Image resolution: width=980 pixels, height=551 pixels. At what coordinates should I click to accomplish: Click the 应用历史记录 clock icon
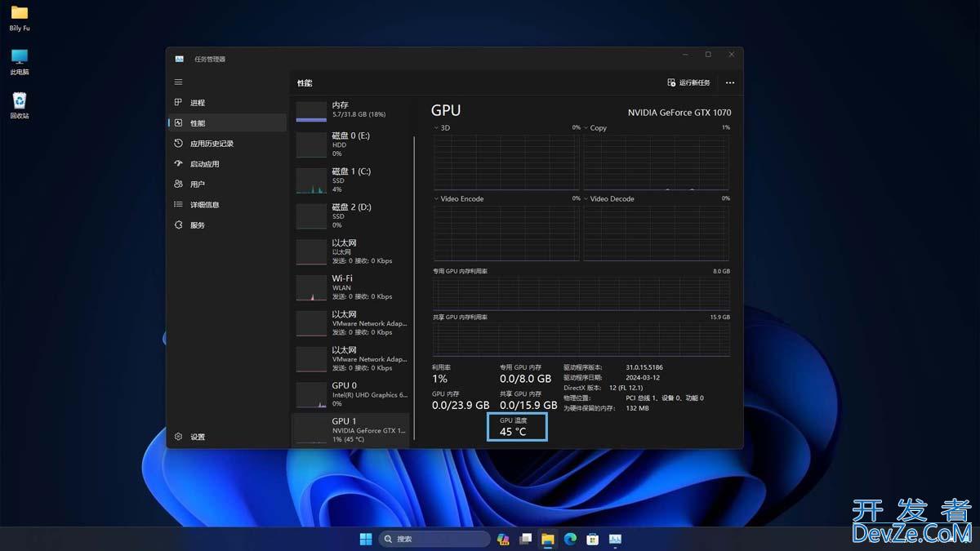(x=178, y=144)
